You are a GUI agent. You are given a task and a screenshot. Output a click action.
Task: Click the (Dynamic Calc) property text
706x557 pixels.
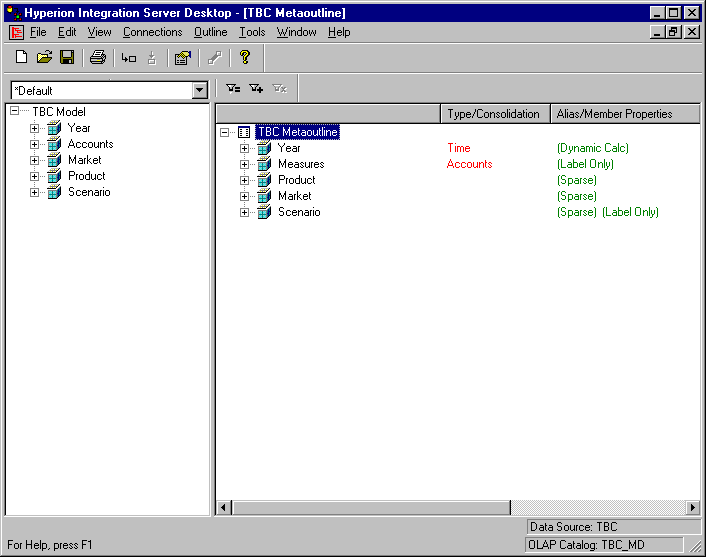(x=593, y=148)
